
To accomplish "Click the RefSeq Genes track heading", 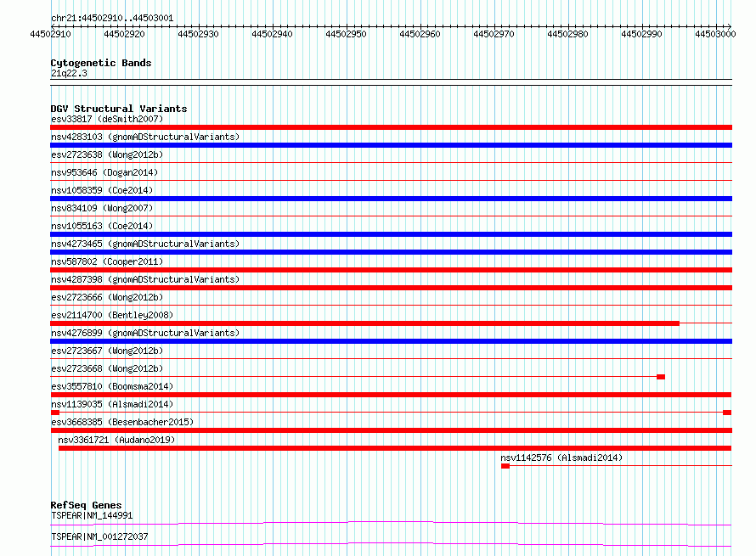I will (x=86, y=505).
